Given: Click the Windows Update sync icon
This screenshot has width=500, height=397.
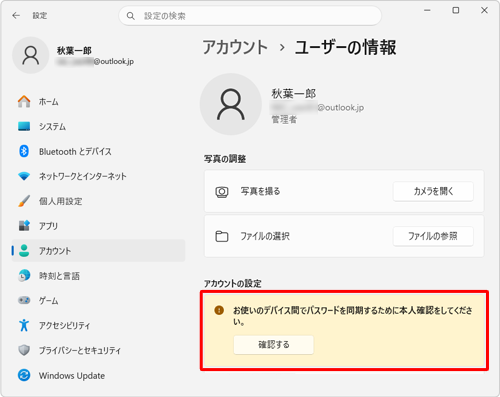Looking at the screenshot, I should coord(24,375).
